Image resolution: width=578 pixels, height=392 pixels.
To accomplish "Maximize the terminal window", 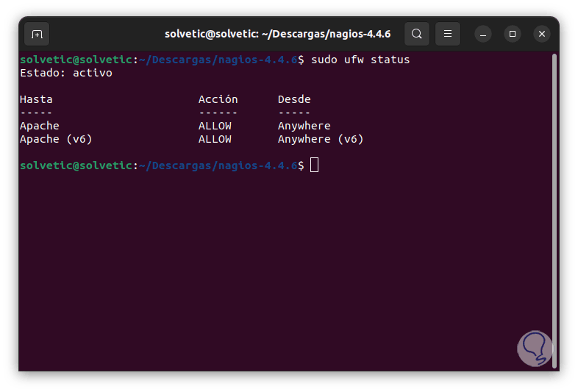I will click(x=513, y=34).
